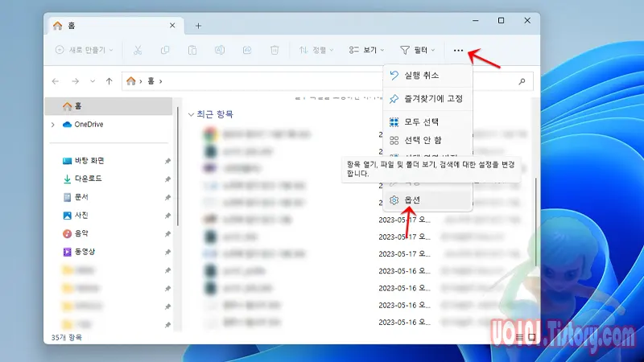Click the Paste clipboard icon
The height and width of the screenshot is (362, 644).
tap(192, 50)
